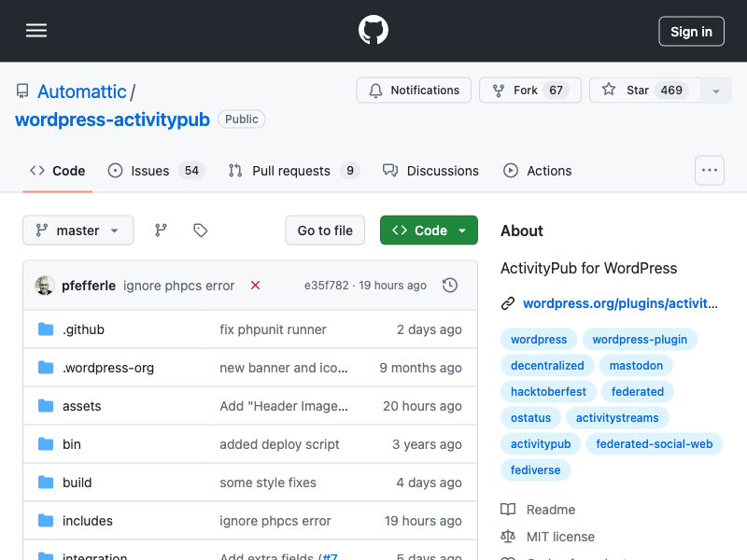Click the includes row ignore phpcs error message

click(x=275, y=521)
